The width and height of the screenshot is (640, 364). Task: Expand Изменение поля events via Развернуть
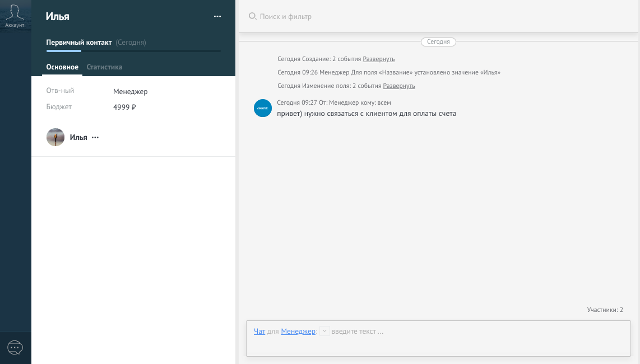pos(399,86)
